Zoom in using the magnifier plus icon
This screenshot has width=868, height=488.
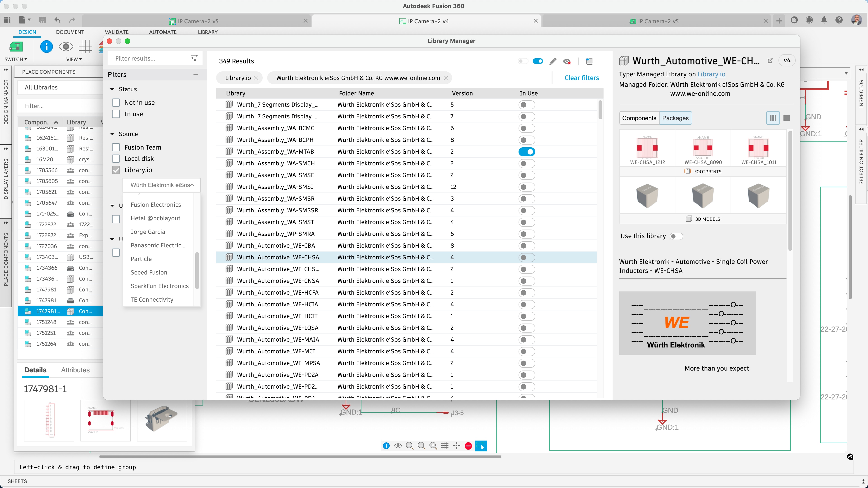pyautogui.click(x=410, y=446)
